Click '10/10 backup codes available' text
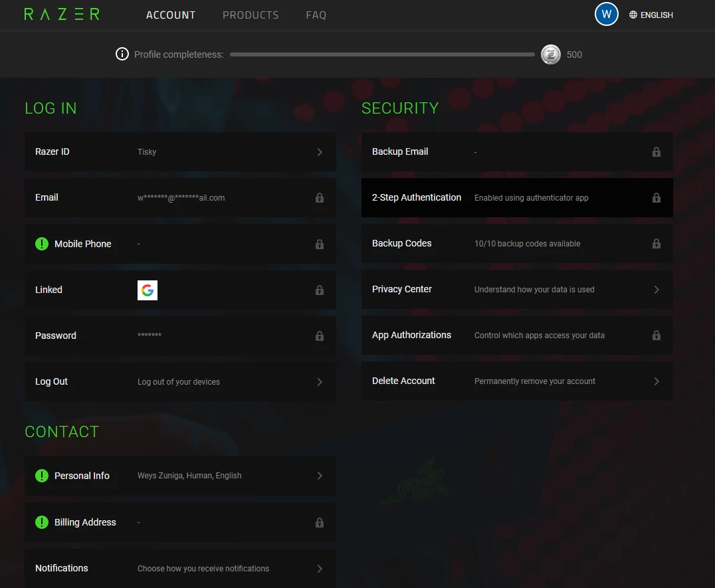 (x=527, y=244)
